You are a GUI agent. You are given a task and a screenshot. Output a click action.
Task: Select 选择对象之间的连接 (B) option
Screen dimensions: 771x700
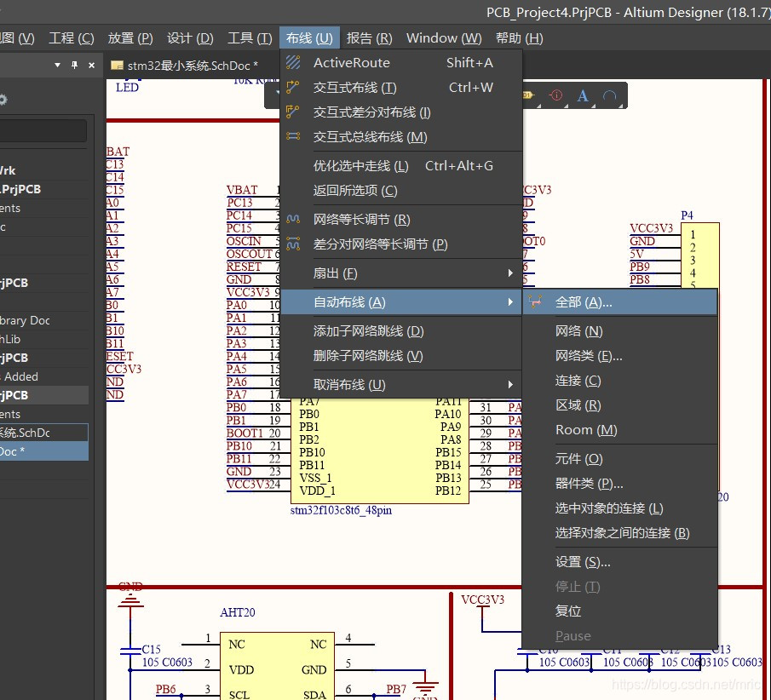click(x=619, y=532)
